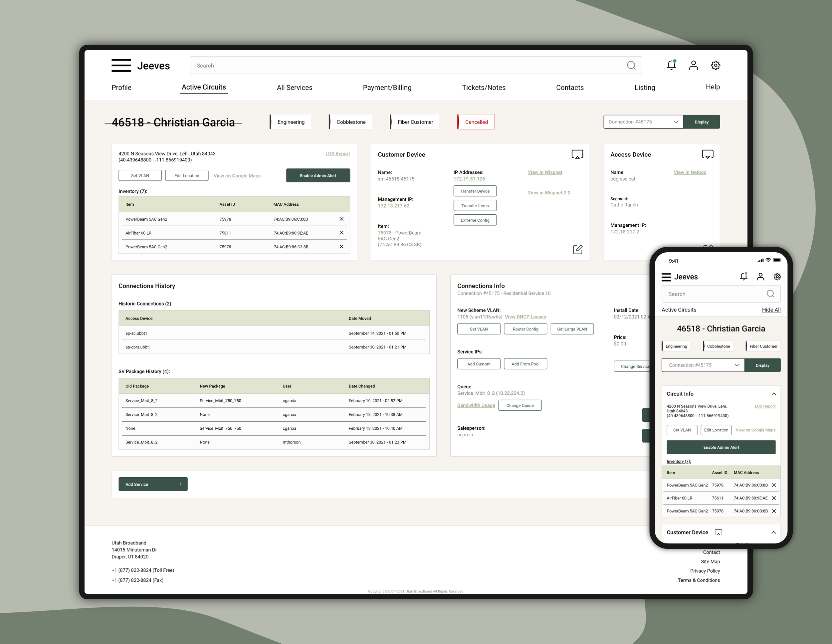The image size is (832, 644).
Task: Collapse the mobile Circuit Info section
Action: [x=773, y=394]
